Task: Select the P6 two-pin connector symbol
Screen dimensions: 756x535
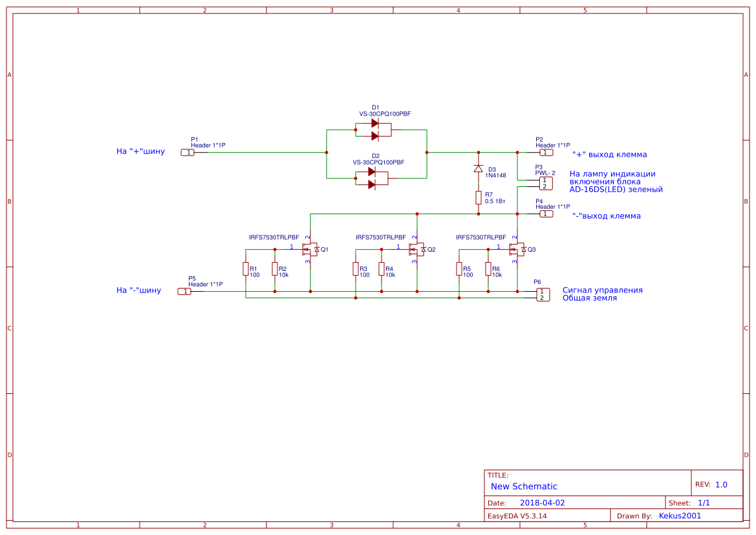Action: tap(543, 295)
